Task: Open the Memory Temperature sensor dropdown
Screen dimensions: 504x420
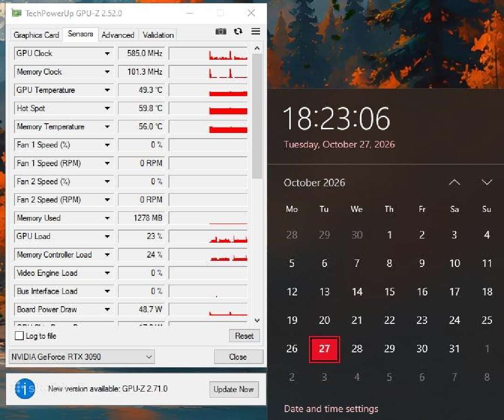Action: pos(107,126)
